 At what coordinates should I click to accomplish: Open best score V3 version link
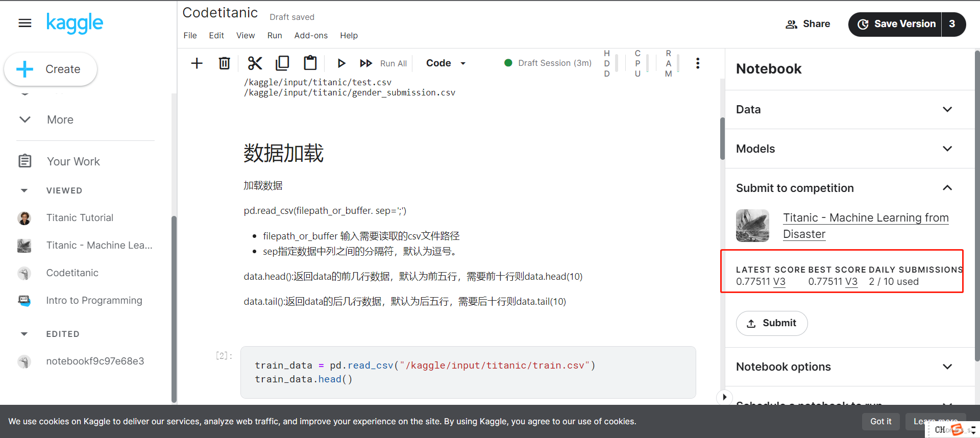coord(851,282)
